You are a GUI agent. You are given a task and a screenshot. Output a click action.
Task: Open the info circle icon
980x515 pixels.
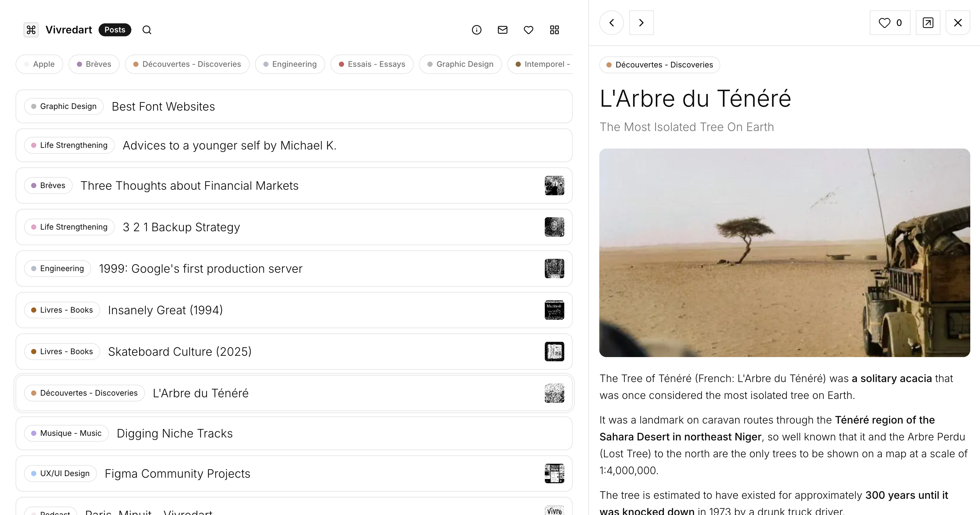pos(476,30)
